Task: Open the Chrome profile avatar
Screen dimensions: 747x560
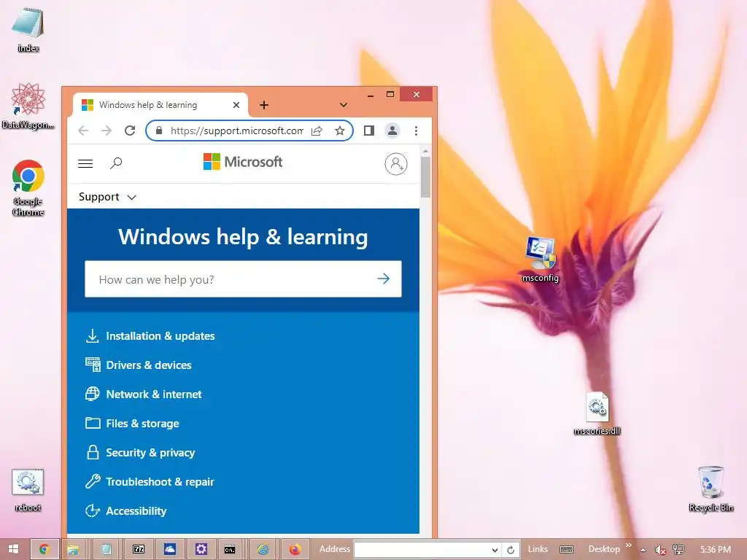Action: (392, 131)
